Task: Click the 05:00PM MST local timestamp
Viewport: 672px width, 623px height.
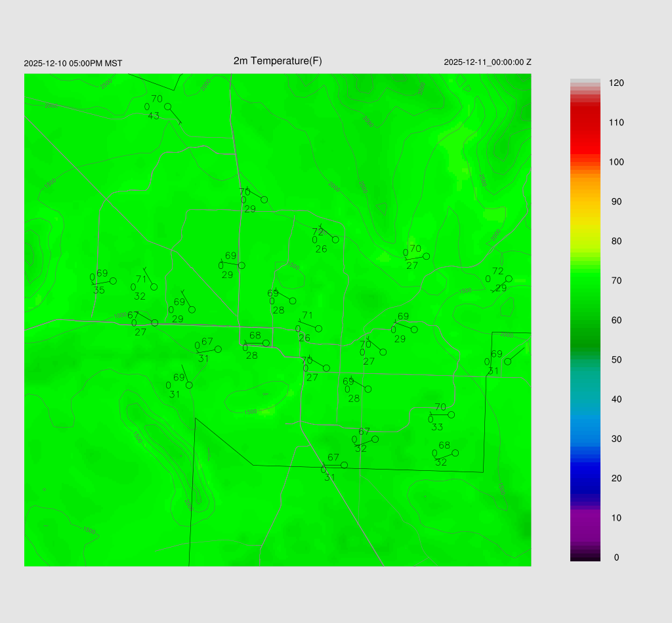Action: (x=73, y=64)
